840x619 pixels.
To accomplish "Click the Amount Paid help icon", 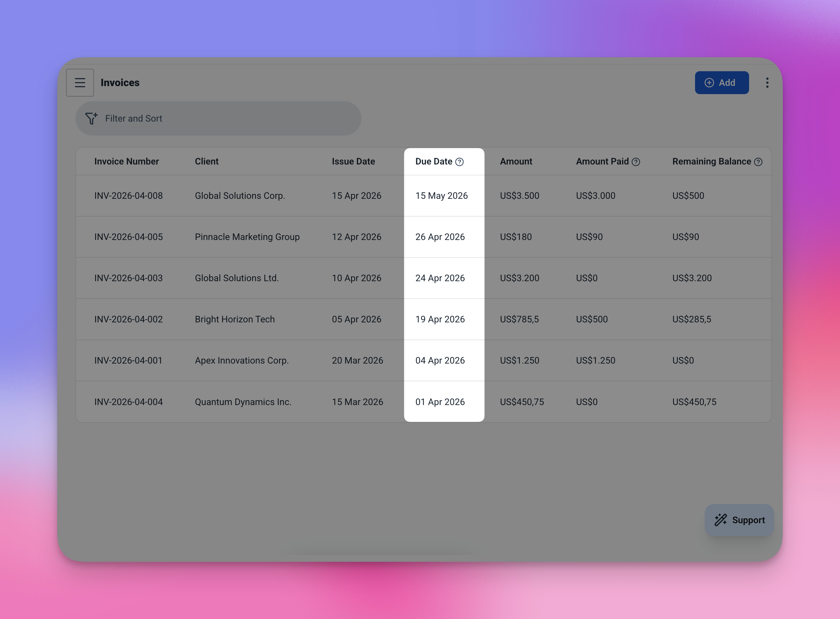I will point(636,162).
